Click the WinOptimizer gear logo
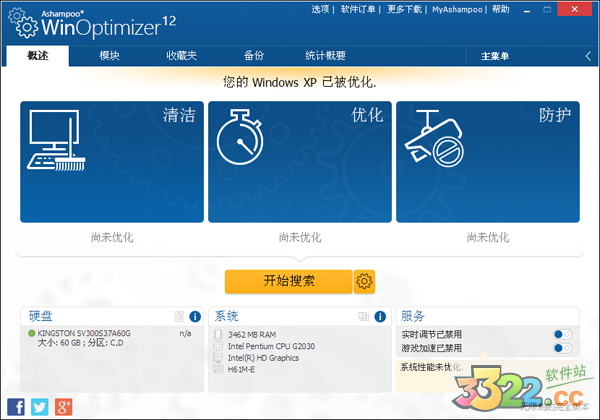 [23, 23]
